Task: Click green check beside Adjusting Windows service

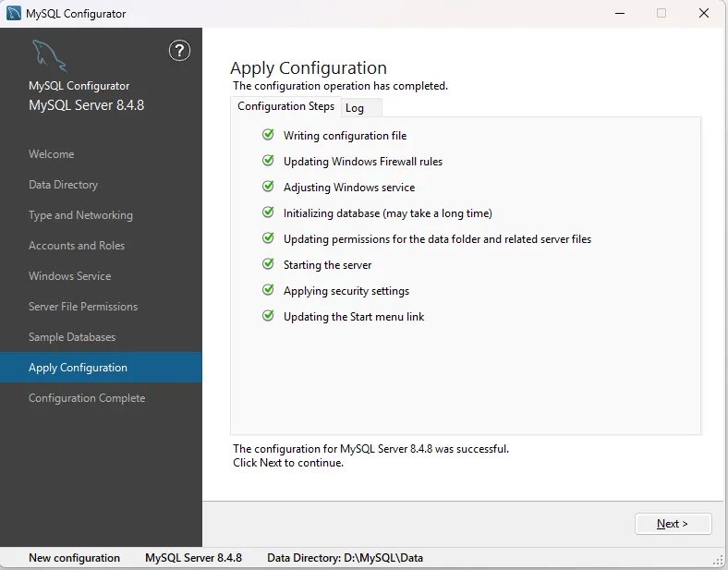Action: [268, 187]
